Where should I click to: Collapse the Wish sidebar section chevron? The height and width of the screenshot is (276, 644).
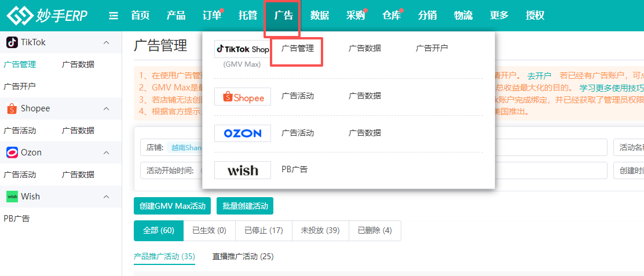pyautogui.click(x=107, y=197)
